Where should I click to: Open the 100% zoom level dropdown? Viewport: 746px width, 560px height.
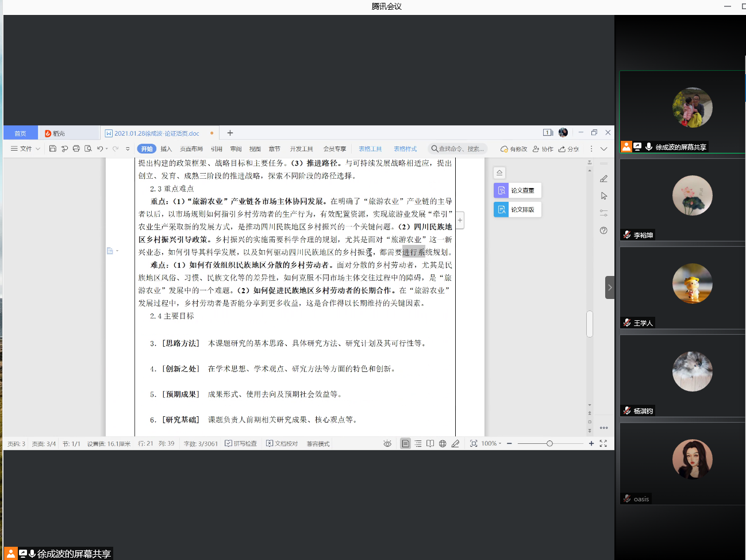click(491, 444)
